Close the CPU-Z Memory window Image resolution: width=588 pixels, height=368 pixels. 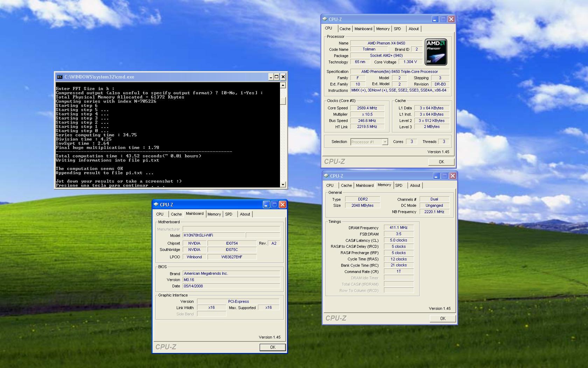pos(453,176)
